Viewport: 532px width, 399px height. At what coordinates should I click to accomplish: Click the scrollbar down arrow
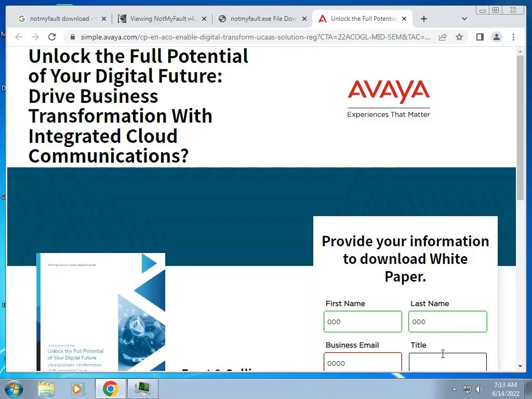coord(520,366)
